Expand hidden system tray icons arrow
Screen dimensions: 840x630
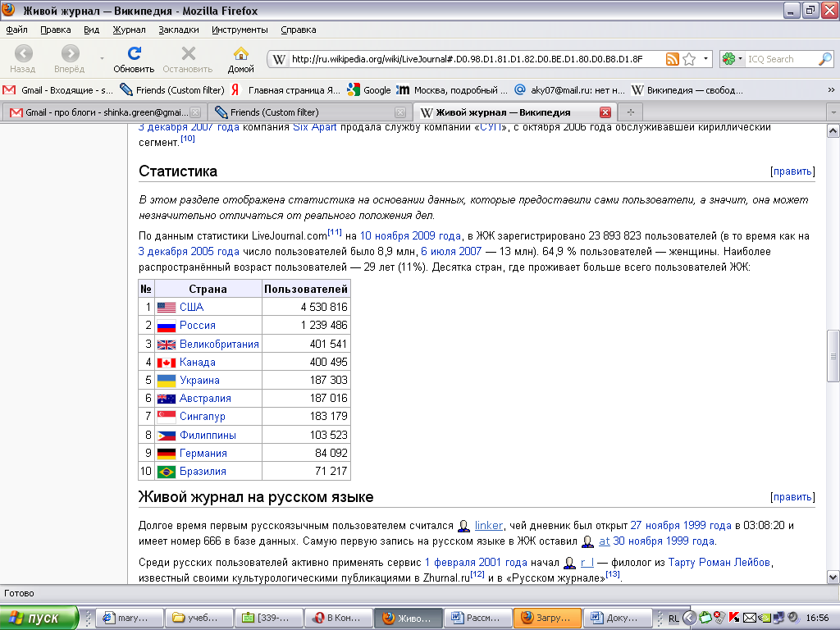[x=689, y=618]
